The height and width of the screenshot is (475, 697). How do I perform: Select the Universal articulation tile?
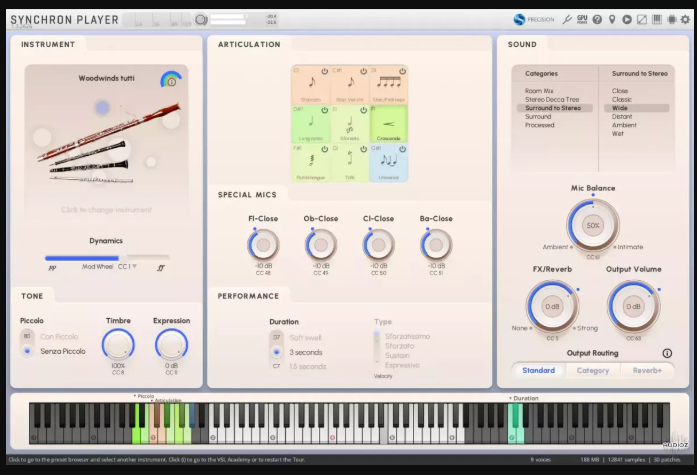click(x=389, y=163)
